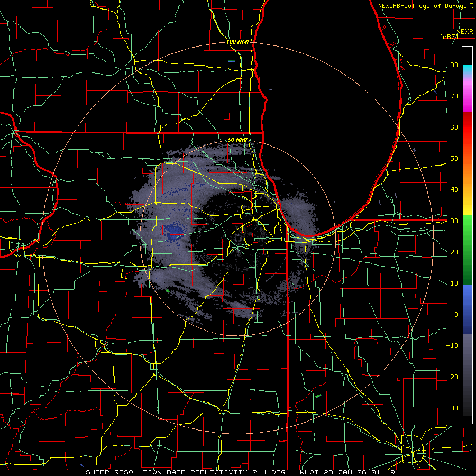Click the 10 value on the dBZ scale
This screenshot has width=476, height=476.
pos(454,283)
